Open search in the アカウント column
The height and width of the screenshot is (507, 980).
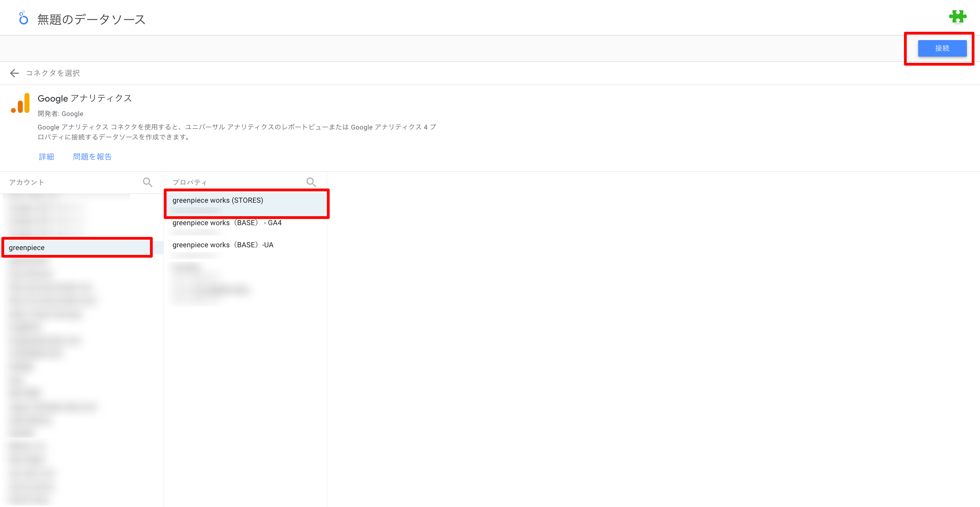point(148,182)
